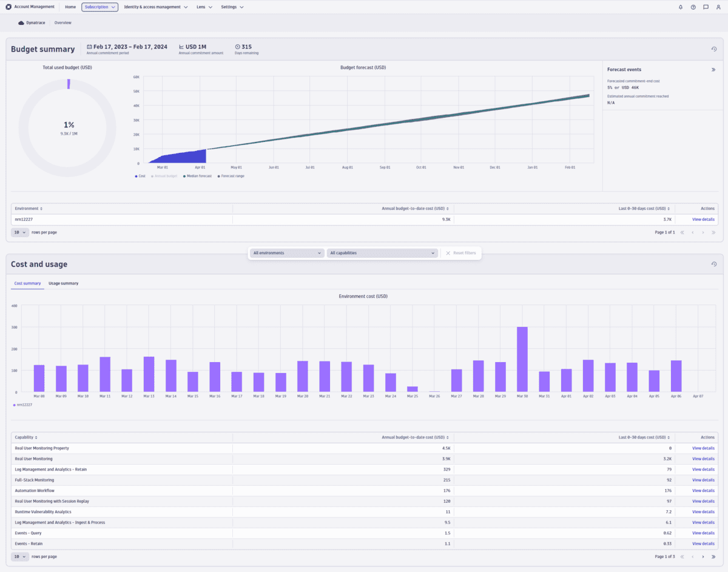Open the notifications bell icon

coord(679,7)
